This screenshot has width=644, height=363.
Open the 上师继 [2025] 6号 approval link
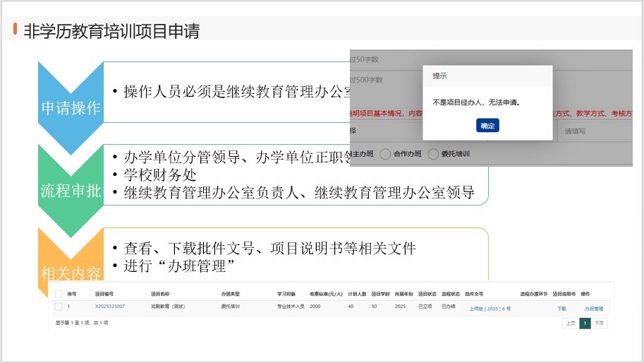click(x=490, y=309)
